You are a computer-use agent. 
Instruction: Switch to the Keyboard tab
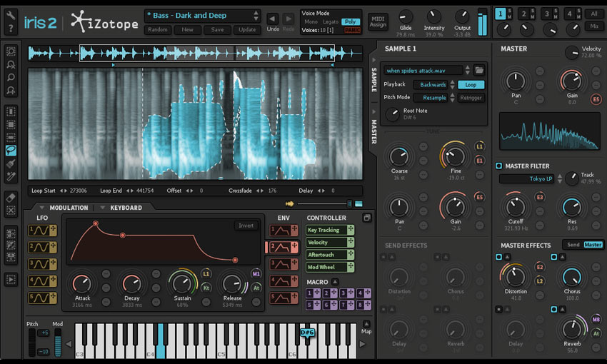pyautogui.click(x=126, y=208)
